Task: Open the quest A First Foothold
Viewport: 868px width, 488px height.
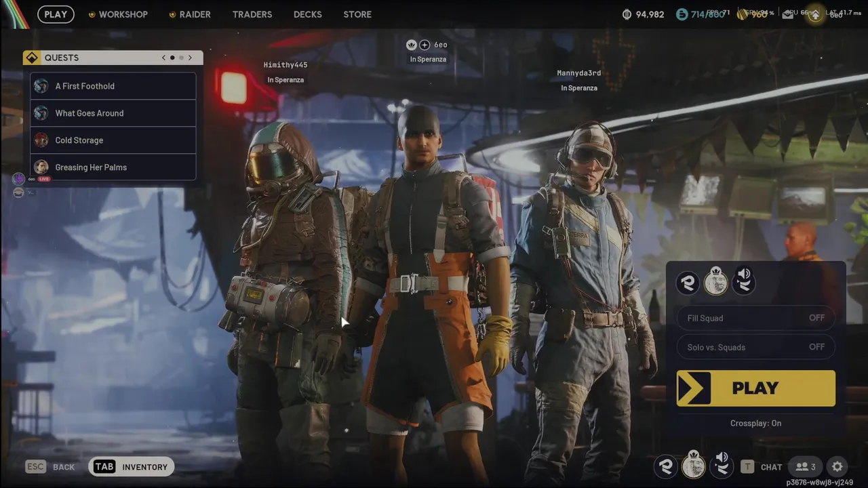Action: click(113, 86)
